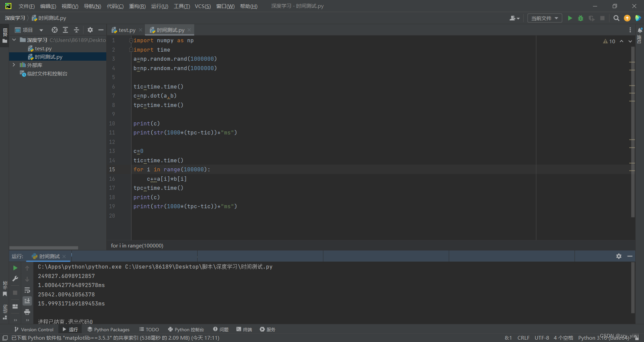Hide the project panel with minus icon

click(x=101, y=30)
